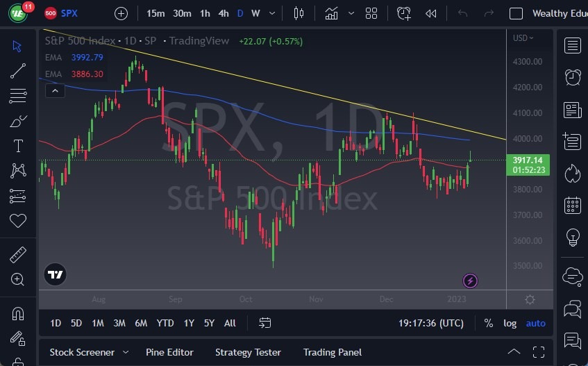Viewport: 588px width, 366px height.
Task: Show All available chart history
Action: [230, 323]
